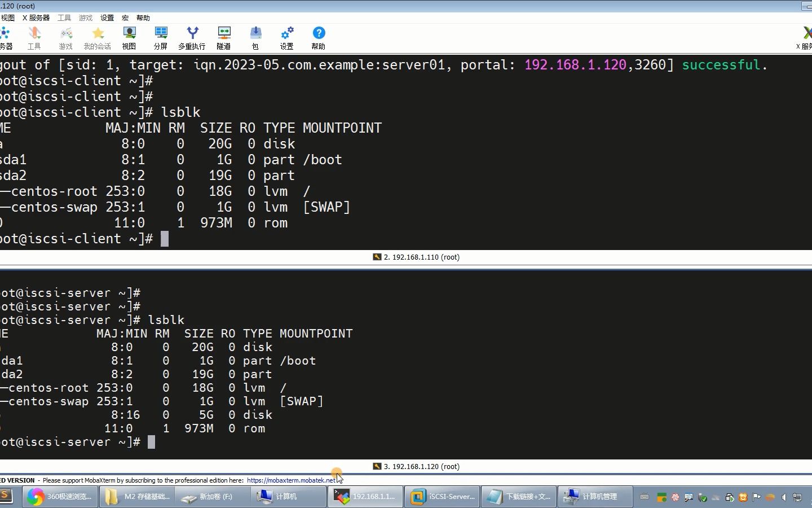Click [SWAP] mountpoint in client terminal
The height and width of the screenshot is (508, 812).
[326, 207]
